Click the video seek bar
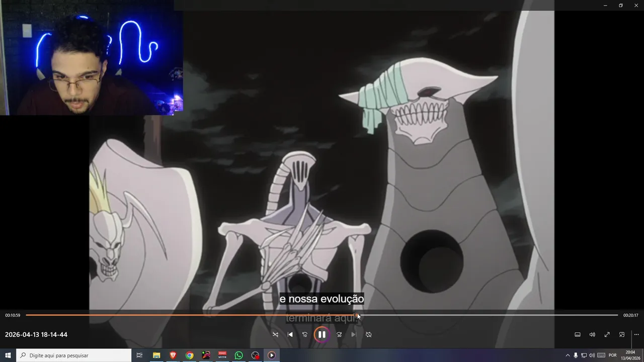 (322, 315)
